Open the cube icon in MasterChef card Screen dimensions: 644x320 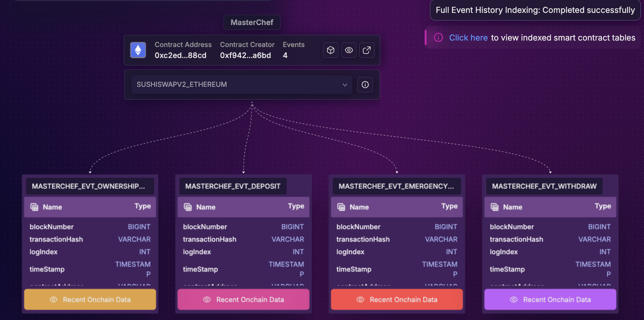(331, 50)
